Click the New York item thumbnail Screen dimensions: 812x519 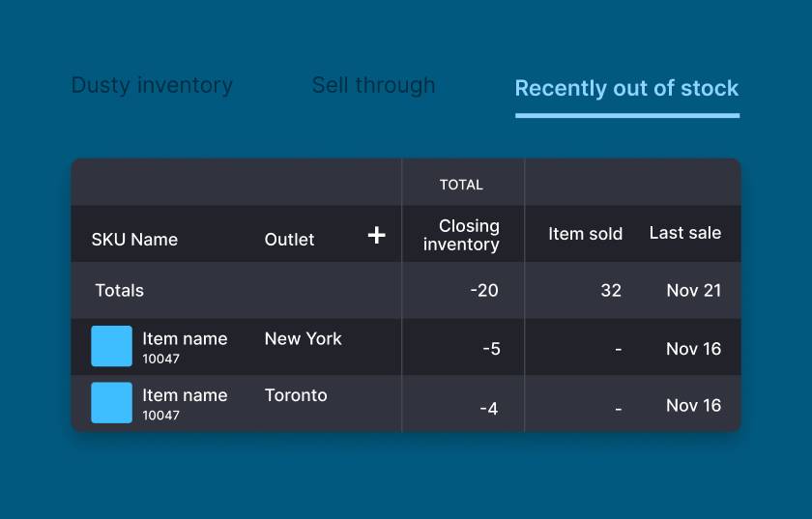coord(112,346)
